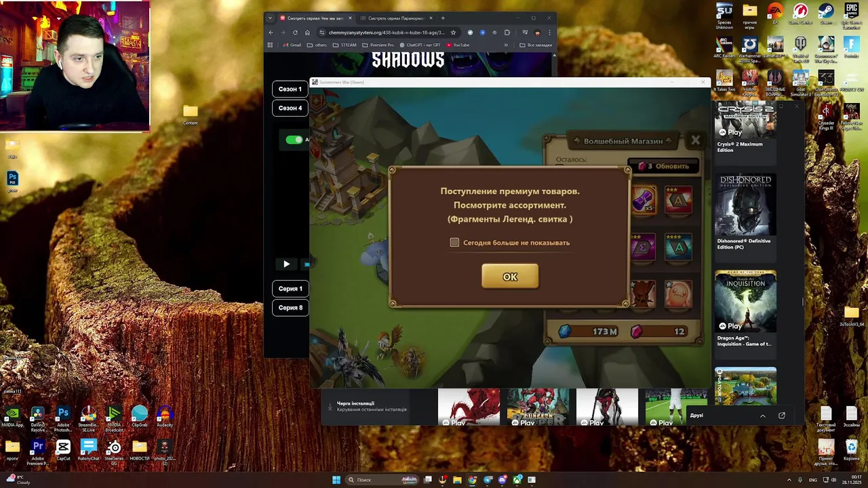
Task: Expand hidden bookmarks chevron
Action: coord(506,45)
